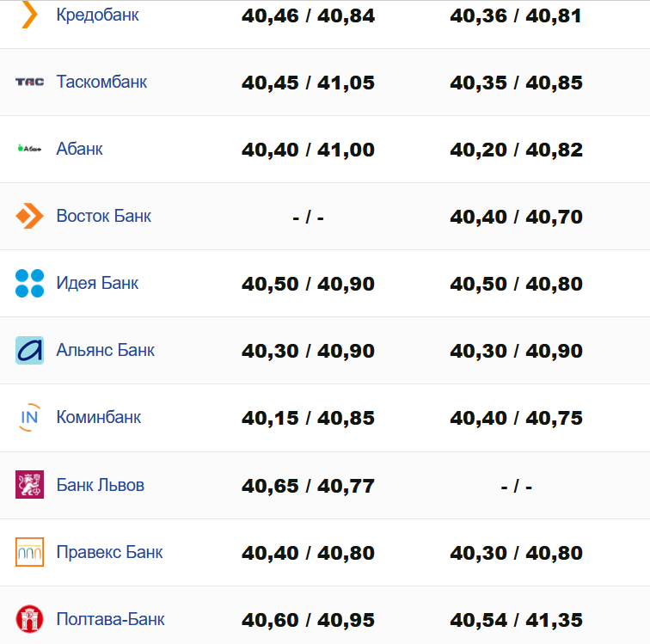Open the Абанк bank link
Image resolution: width=650 pixels, height=644 pixels.
point(79,149)
